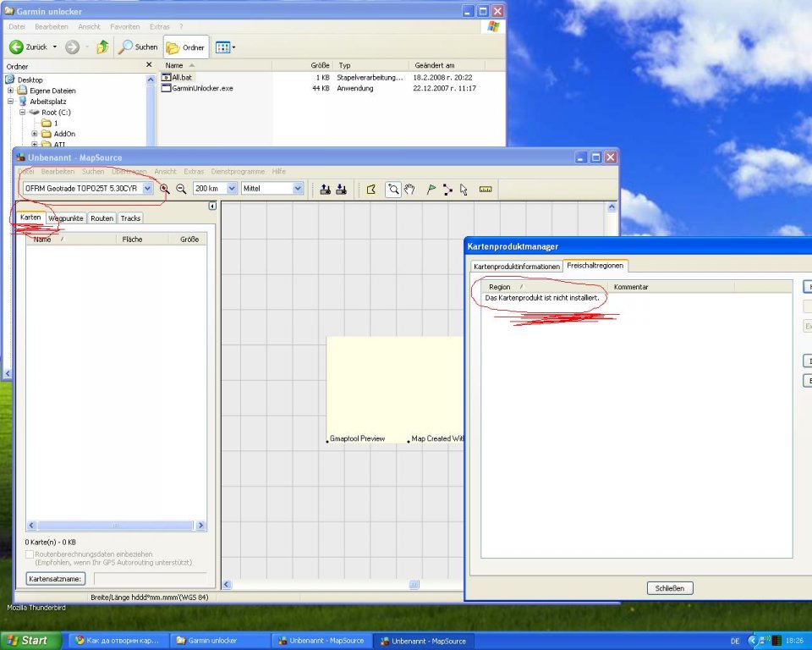Switch to the Wegpunkte tab

tap(66, 218)
